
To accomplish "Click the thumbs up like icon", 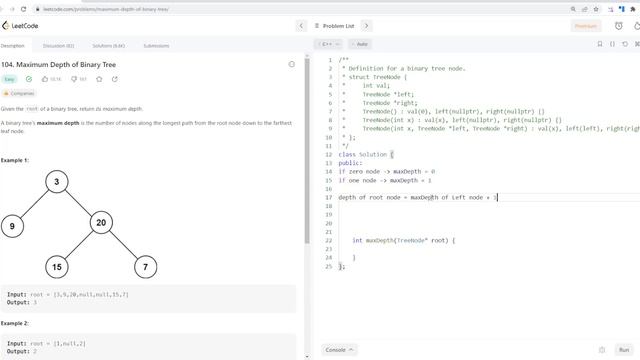I will (45, 79).
